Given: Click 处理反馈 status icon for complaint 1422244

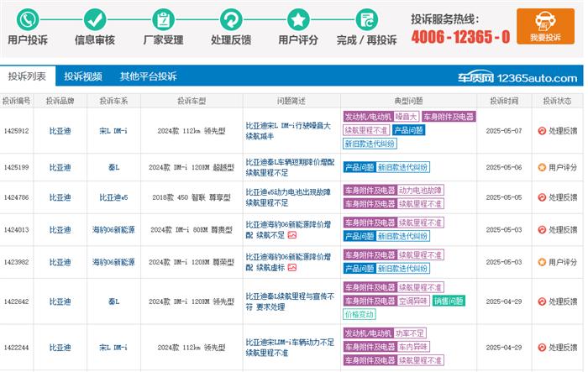Looking at the screenshot, I should click(x=542, y=348).
